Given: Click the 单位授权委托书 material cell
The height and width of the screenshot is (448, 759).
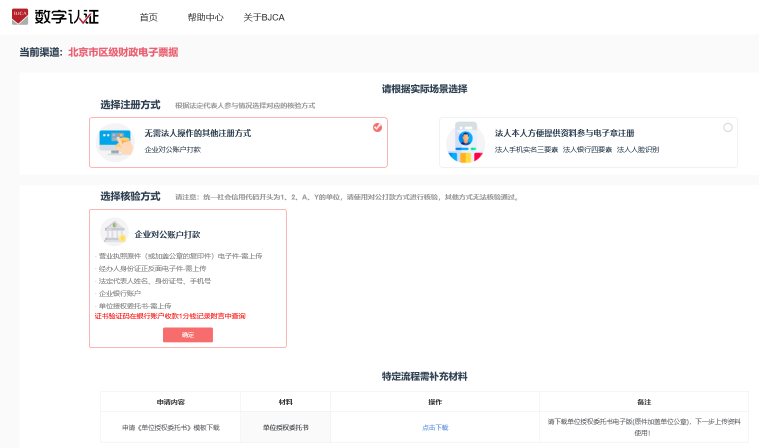Looking at the screenshot, I should coord(285,427).
